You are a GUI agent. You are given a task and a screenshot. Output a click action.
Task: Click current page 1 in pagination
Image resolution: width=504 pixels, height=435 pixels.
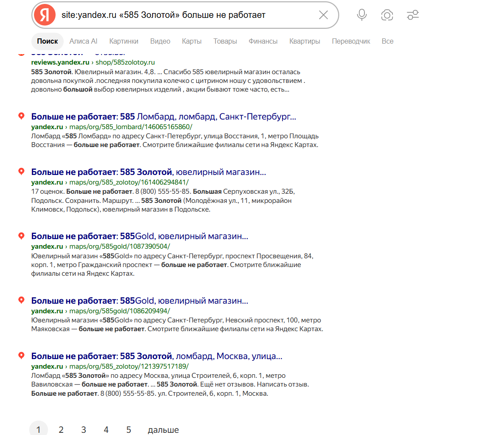pos(38,429)
